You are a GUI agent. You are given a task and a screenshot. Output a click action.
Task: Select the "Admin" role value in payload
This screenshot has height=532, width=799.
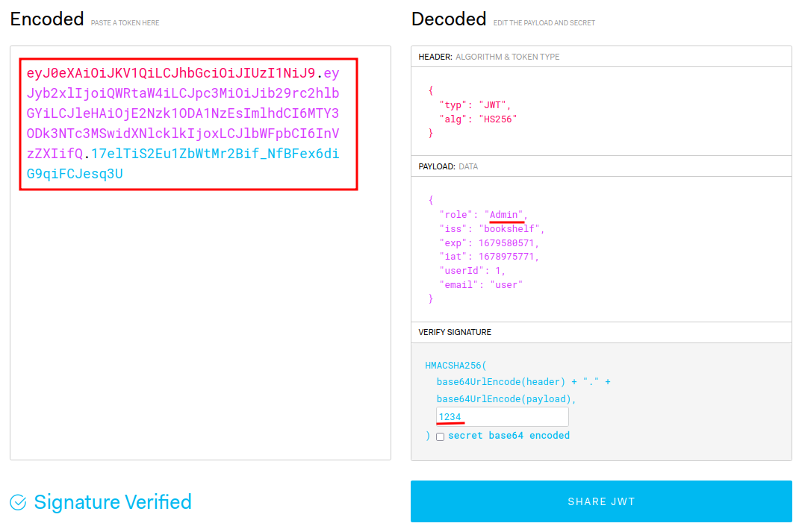click(506, 214)
